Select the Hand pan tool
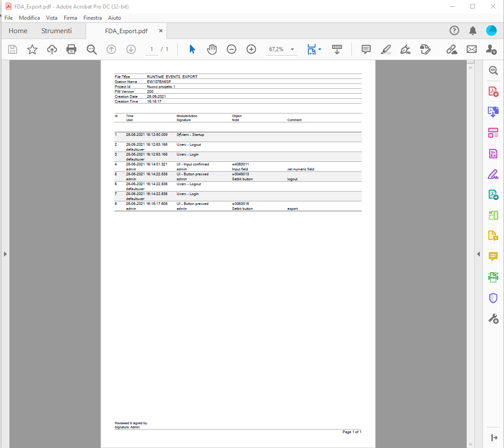 [212, 49]
